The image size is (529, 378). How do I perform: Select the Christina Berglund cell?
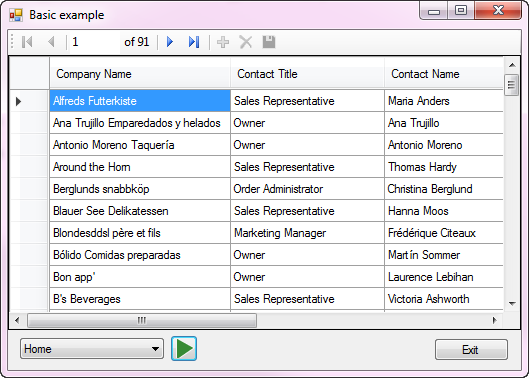point(444,189)
